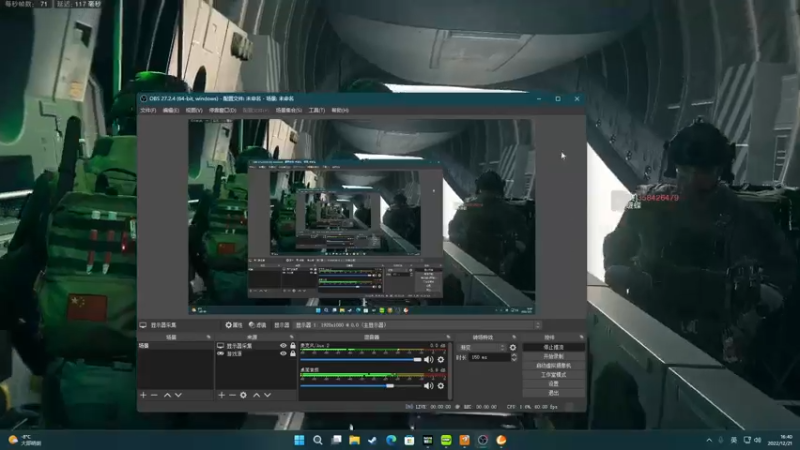Viewport: 800px width, 450px height.
Task: Select 场景 entry in scenes list
Action: point(175,345)
